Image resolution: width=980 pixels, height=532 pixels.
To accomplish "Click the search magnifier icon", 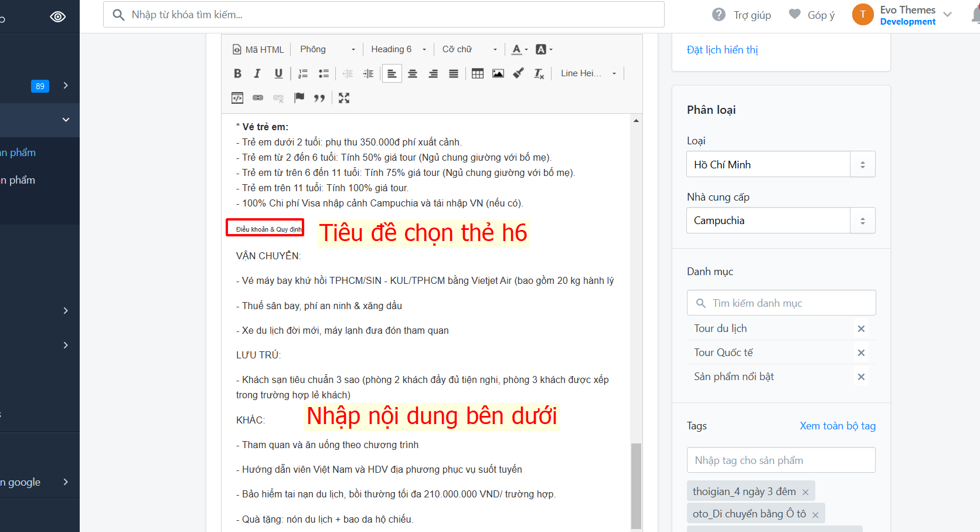I will [x=118, y=15].
